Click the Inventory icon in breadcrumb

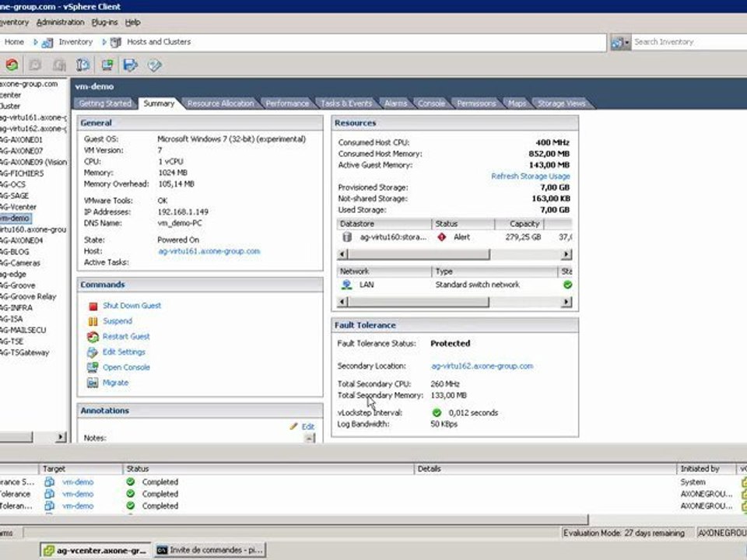(47, 42)
